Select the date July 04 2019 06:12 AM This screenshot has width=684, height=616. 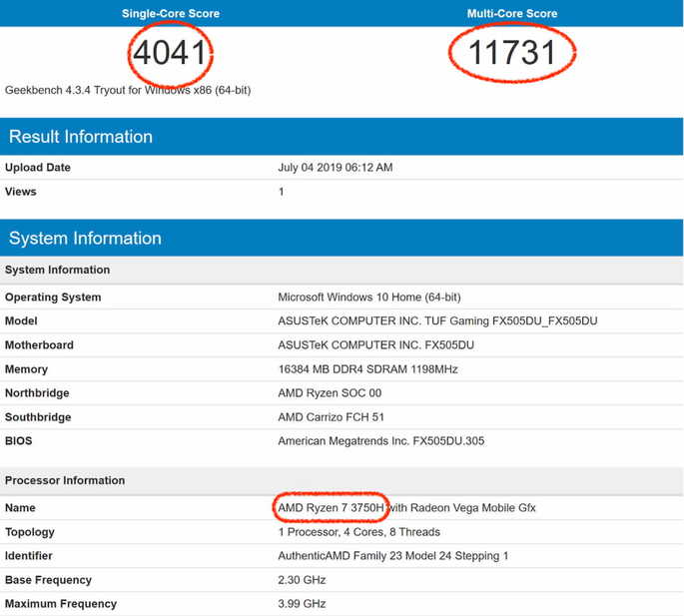tap(336, 168)
